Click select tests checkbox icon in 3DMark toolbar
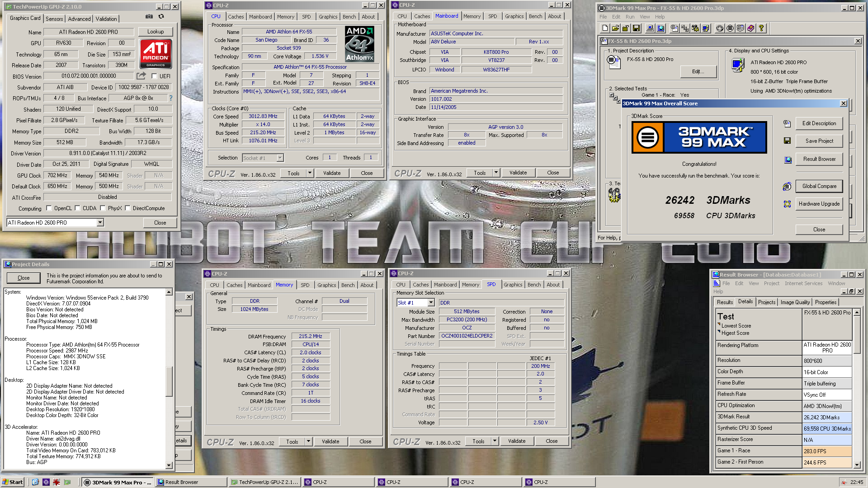Image resolution: width=868 pixels, height=488 pixels. click(x=685, y=28)
